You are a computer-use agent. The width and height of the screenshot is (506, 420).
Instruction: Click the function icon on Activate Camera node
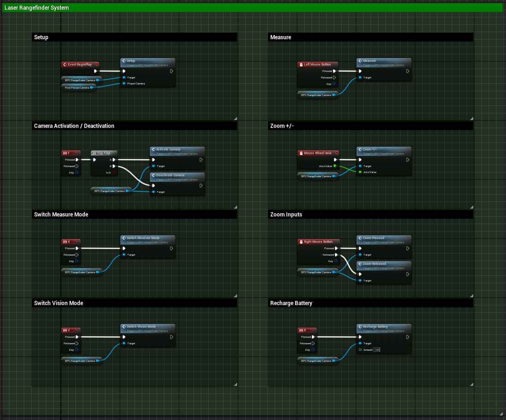(x=154, y=150)
